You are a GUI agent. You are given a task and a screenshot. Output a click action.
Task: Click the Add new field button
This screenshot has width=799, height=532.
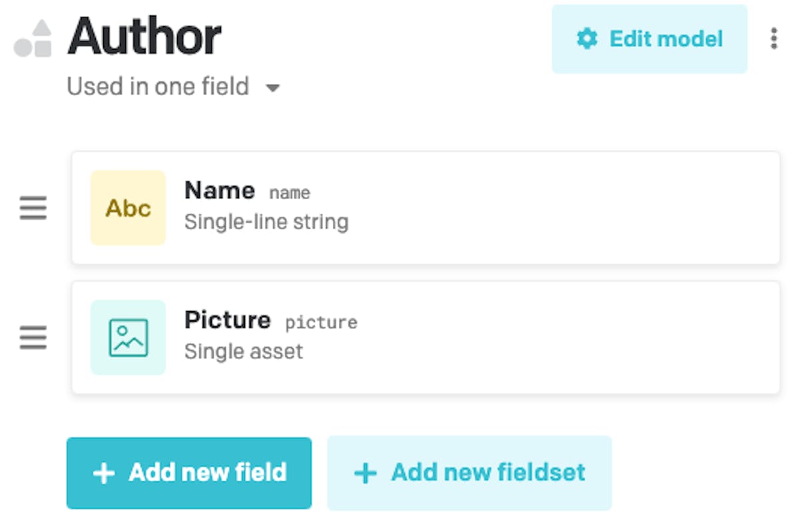click(x=189, y=473)
